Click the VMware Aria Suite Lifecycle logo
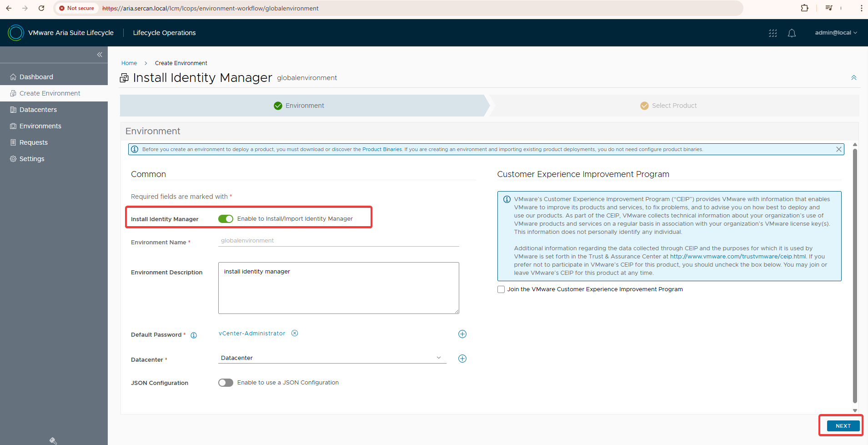This screenshot has height=445, width=868. click(x=16, y=33)
